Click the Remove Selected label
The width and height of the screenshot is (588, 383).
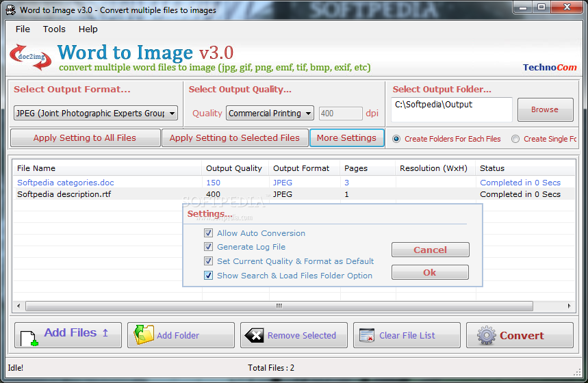(x=302, y=335)
